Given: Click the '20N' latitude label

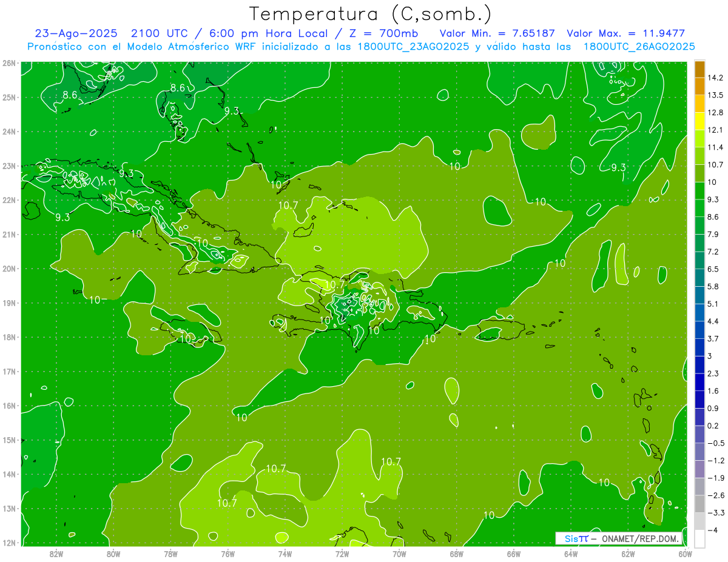Looking at the screenshot, I should point(8,269).
